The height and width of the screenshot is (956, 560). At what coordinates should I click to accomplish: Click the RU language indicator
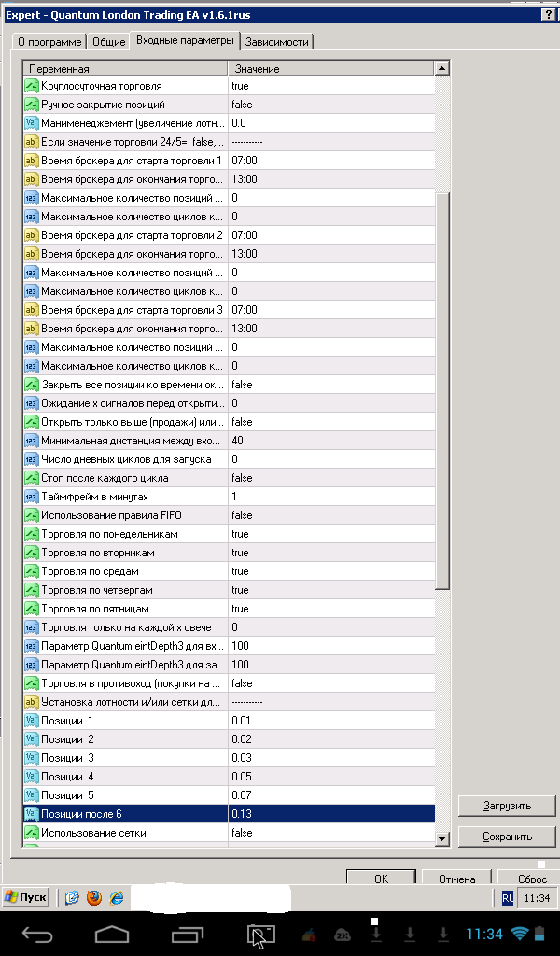pos(508,897)
